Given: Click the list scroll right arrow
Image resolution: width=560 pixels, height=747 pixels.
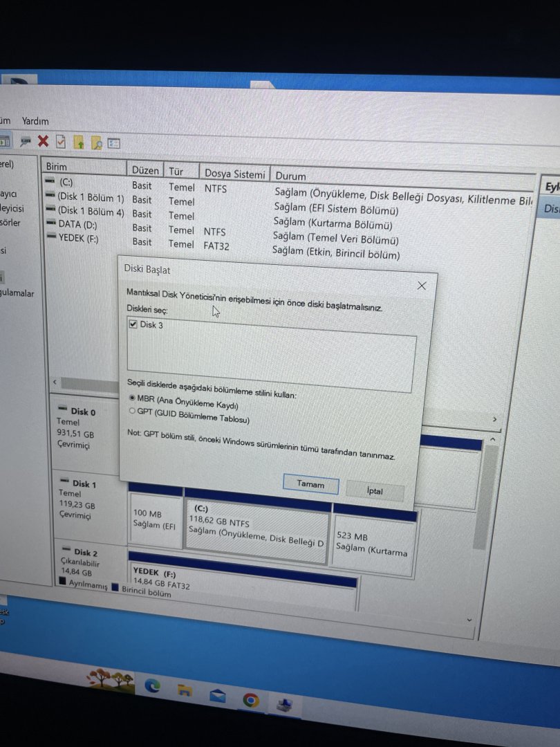Looking at the screenshot, I should [x=494, y=419].
